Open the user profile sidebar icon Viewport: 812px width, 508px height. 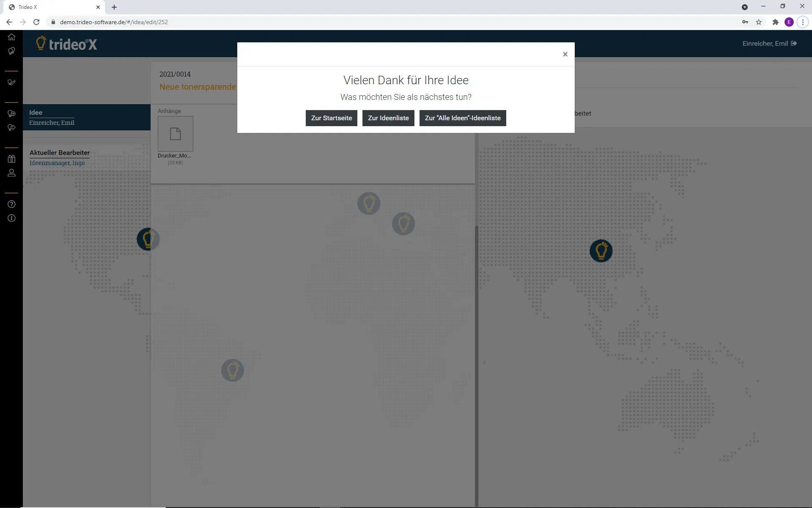(11, 173)
